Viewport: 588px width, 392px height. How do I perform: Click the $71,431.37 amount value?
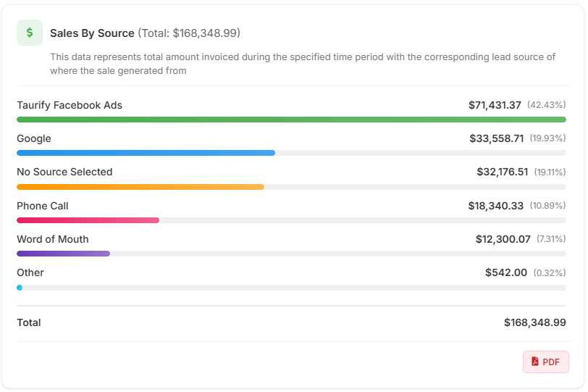click(495, 105)
